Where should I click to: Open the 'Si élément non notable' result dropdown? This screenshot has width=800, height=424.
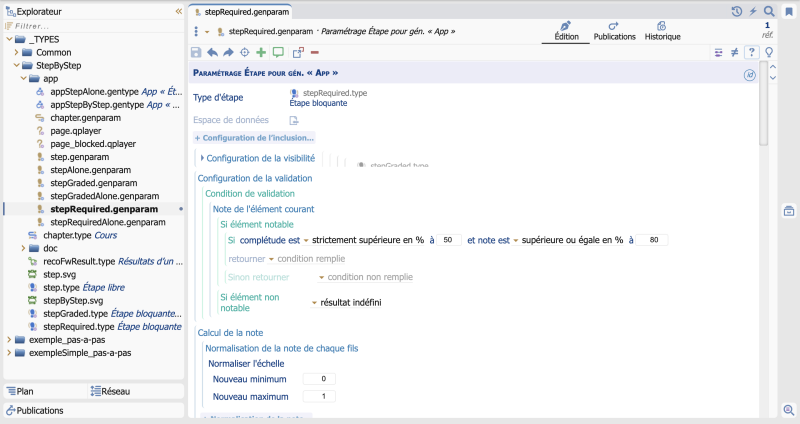coord(314,303)
